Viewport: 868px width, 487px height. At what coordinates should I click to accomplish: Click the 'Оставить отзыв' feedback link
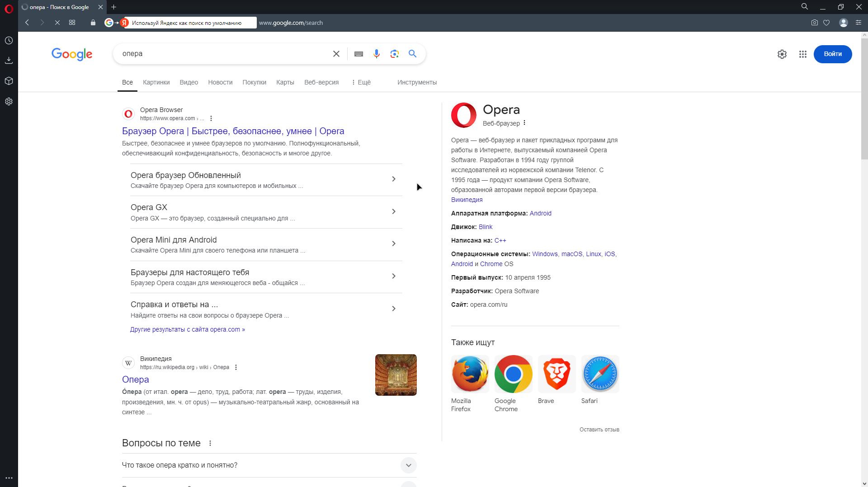[x=599, y=430]
